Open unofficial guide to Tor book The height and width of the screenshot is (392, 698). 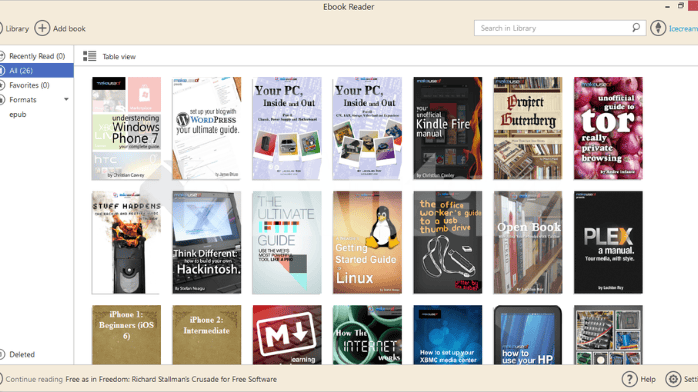608,128
